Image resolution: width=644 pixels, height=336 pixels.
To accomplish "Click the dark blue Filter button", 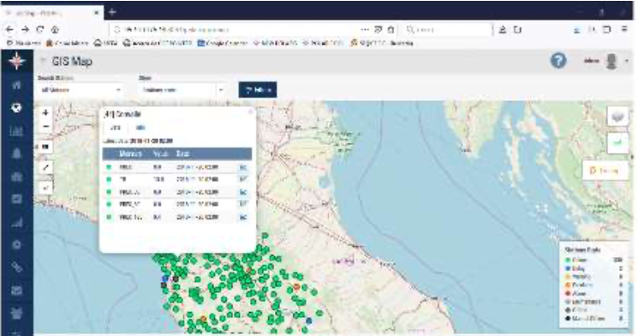I will click(x=258, y=90).
